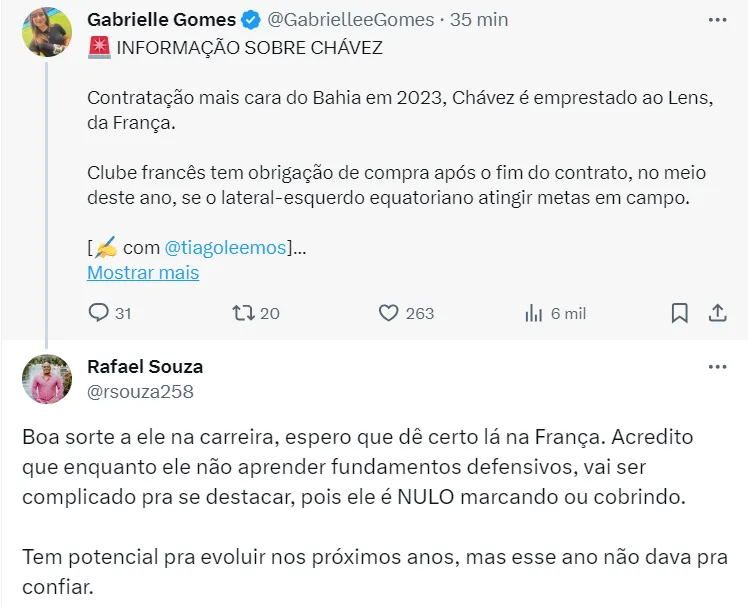
Task: Open Gabrielle Gomes avatar photo
Action: 47,32
